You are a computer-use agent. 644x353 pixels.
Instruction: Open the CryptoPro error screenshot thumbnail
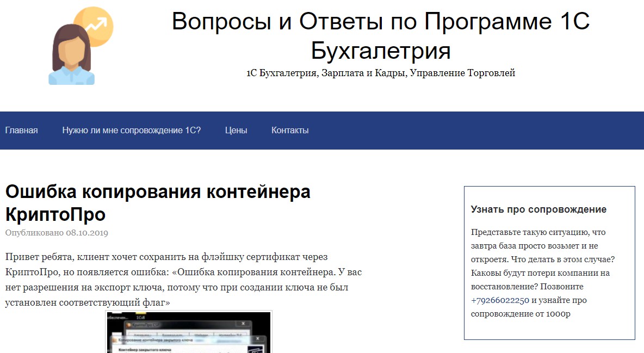click(189, 332)
